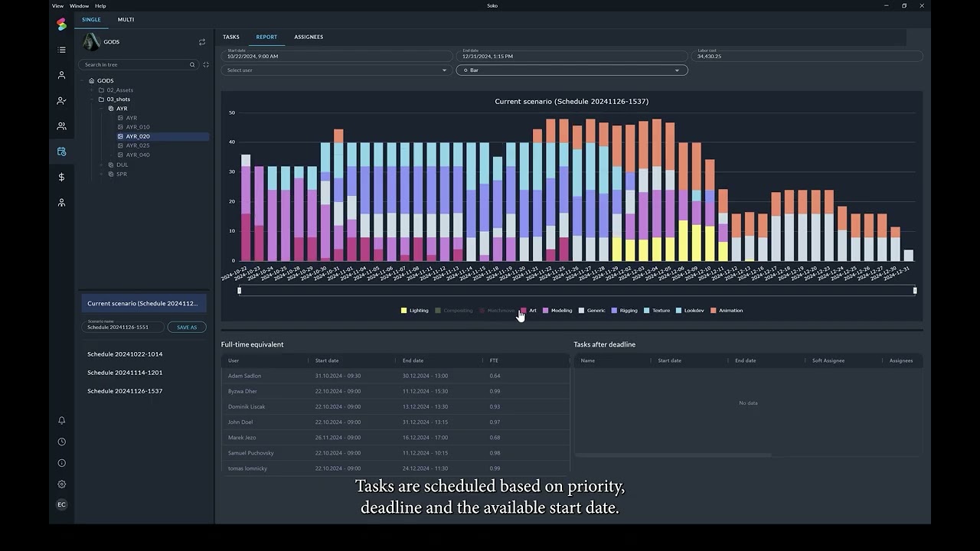
Task: Collapse the AYR sequence
Action: (101, 109)
